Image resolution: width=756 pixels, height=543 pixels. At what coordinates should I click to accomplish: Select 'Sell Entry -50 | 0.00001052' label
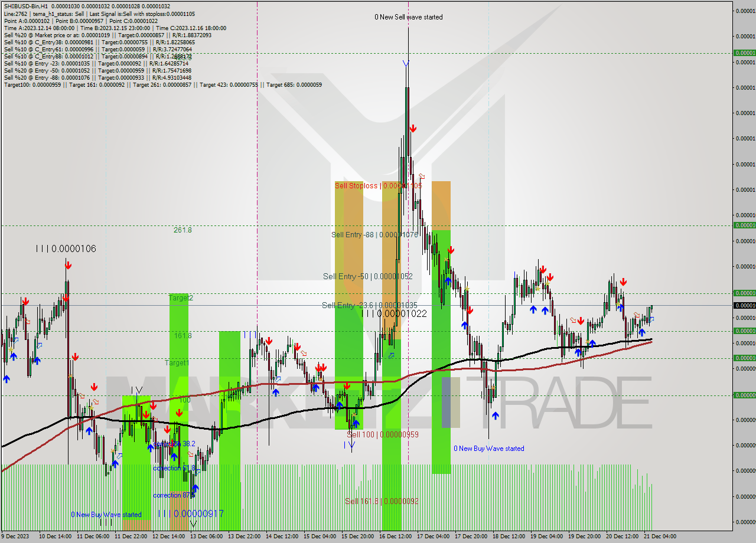pyautogui.click(x=367, y=276)
